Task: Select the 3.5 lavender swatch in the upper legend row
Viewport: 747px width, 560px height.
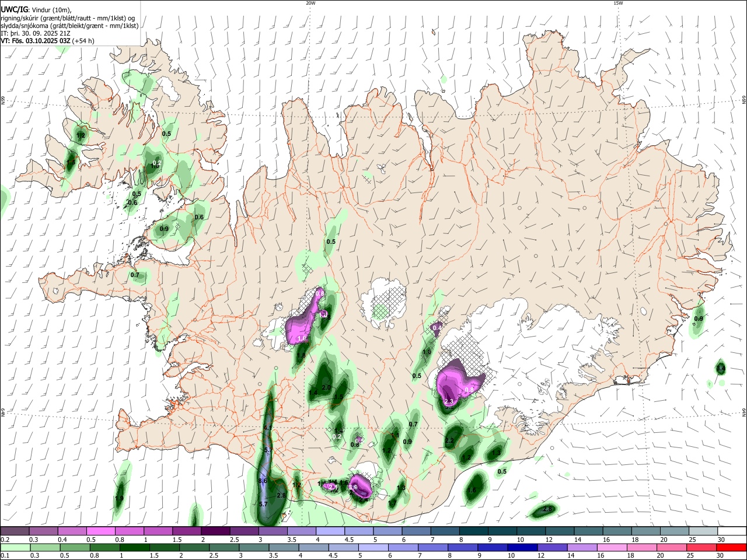Action: click(301, 531)
